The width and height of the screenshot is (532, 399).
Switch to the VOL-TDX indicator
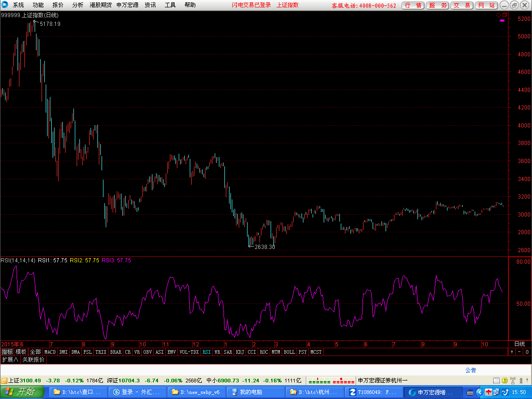(189, 352)
